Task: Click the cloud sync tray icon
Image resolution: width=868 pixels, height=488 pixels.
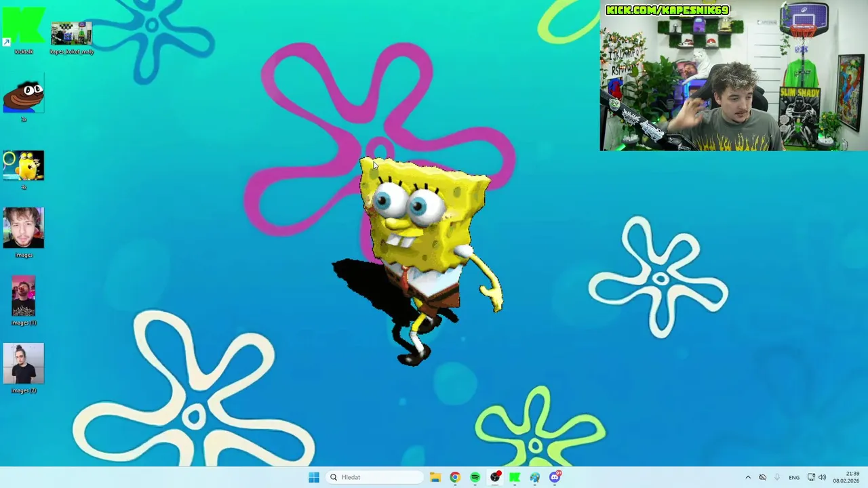Action: coord(762,477)
